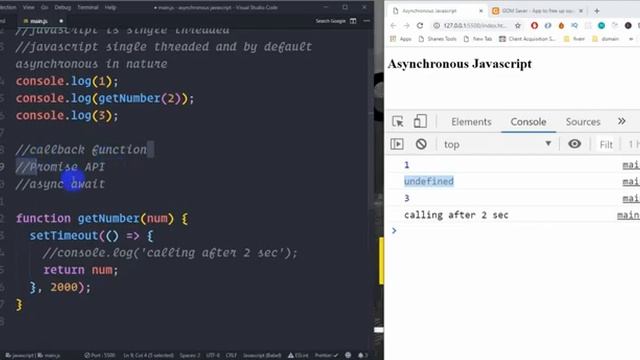The width and height of the screenshot is (640, 360).
Task: Click the main.js breadcrumb in status bar
Action: (49, 356)
